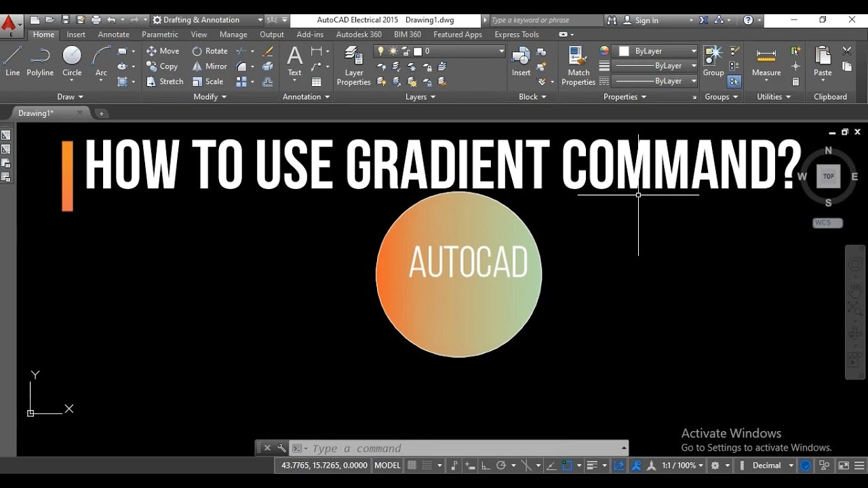
Task: Click the new drawing tab plus button
Action: (101, 113)
